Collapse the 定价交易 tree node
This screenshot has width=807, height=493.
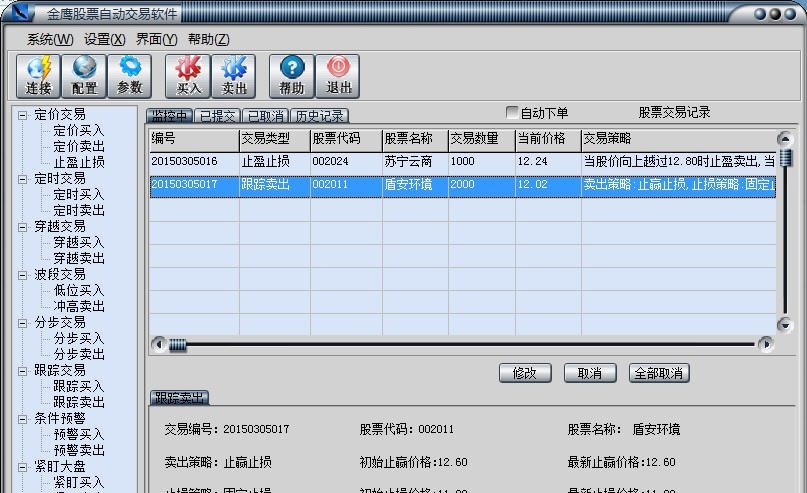point(22,114)
